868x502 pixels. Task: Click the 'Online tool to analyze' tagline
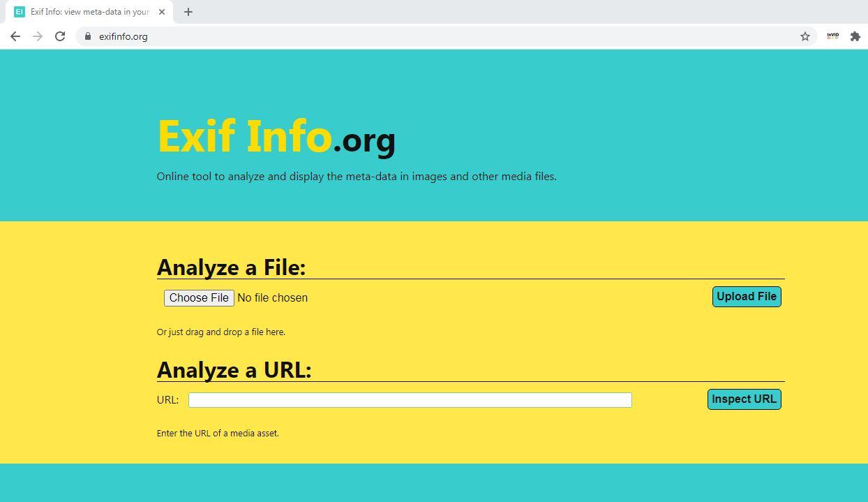click(x=357, y=177)
